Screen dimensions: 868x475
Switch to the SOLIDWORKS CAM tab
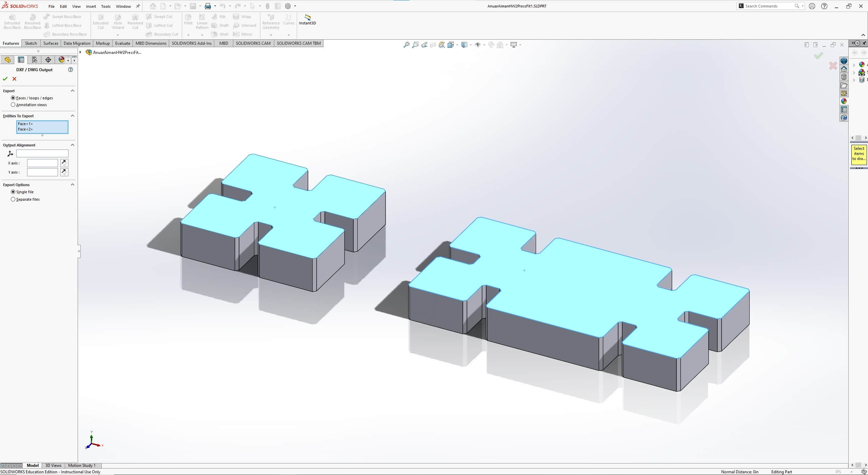pyautogui.click(x=253, y=43)
